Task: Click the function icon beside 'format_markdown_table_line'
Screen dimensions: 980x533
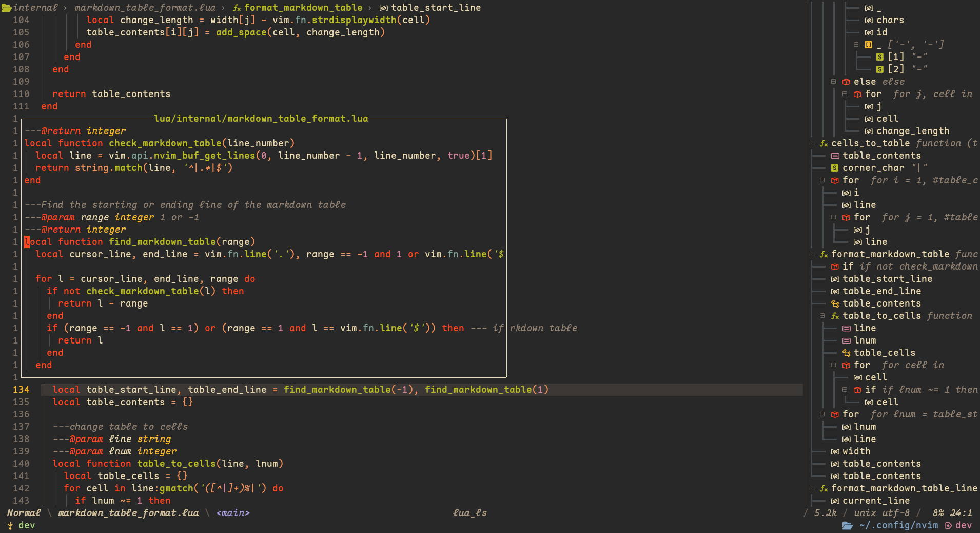Action: (824, 488)
